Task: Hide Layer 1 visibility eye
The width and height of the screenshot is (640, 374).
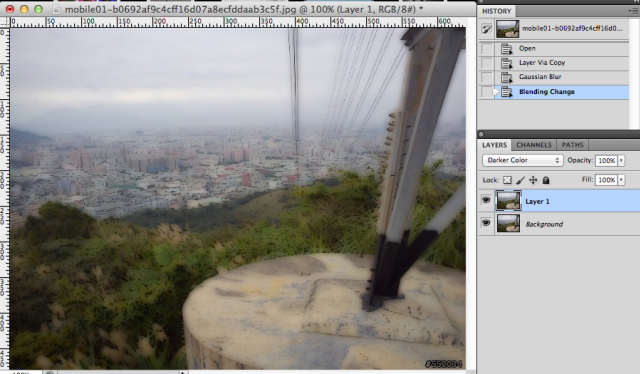Action: click(x=486, y=200)
